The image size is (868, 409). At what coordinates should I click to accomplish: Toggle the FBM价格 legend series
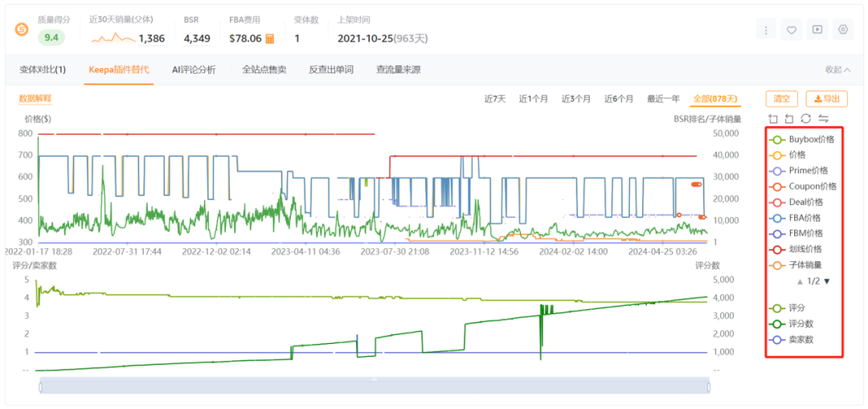tap(797, 233)
